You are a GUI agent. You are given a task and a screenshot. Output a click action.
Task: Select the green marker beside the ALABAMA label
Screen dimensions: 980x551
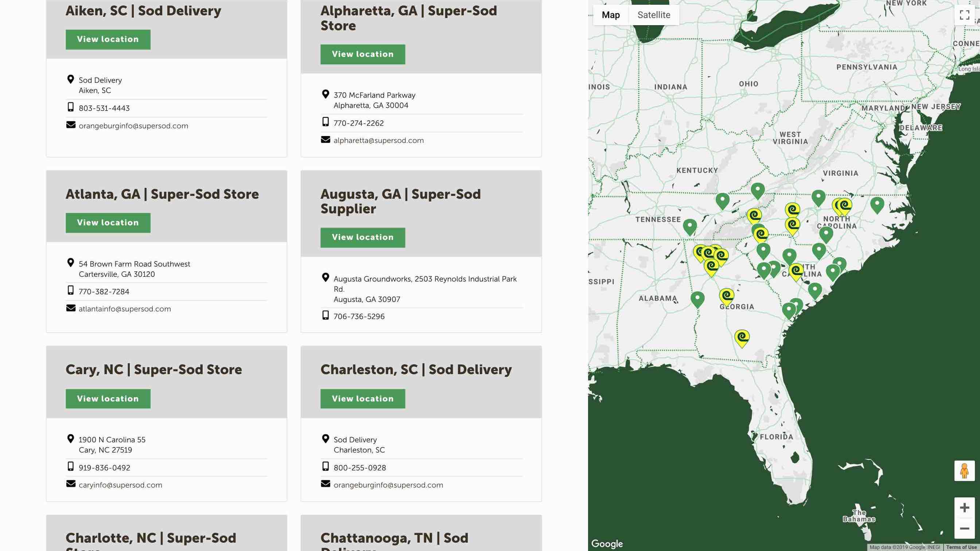(697, 299)
